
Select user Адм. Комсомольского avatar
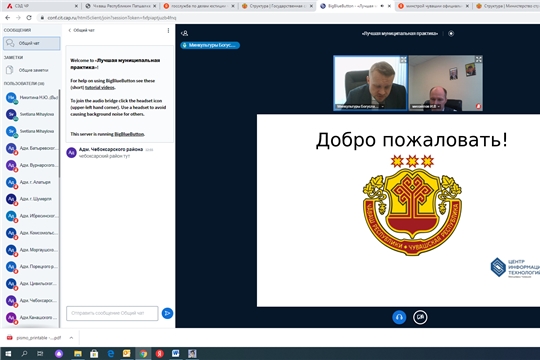(11, 233)
